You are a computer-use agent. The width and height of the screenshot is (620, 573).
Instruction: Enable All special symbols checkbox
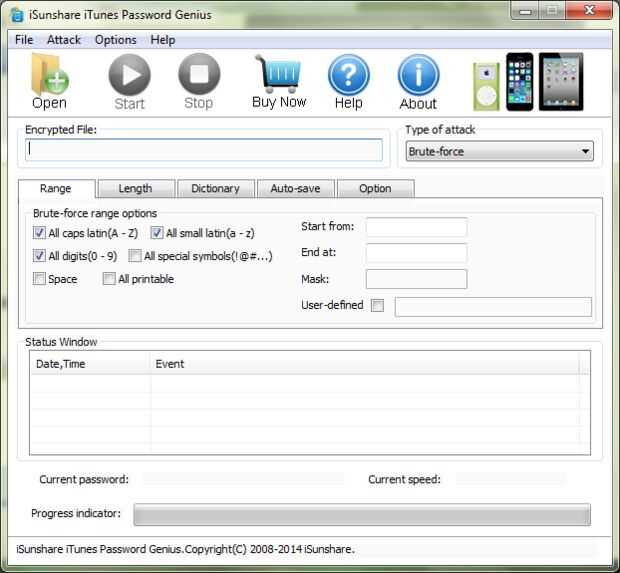[135, 256]
